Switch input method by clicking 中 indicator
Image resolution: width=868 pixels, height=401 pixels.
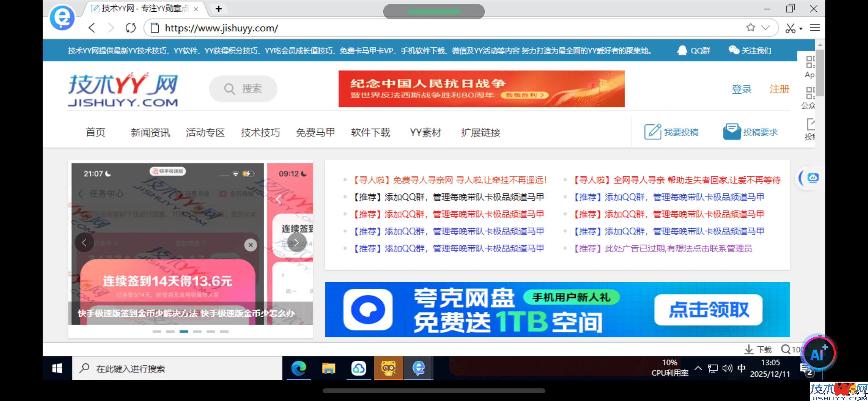pos(741,368)
